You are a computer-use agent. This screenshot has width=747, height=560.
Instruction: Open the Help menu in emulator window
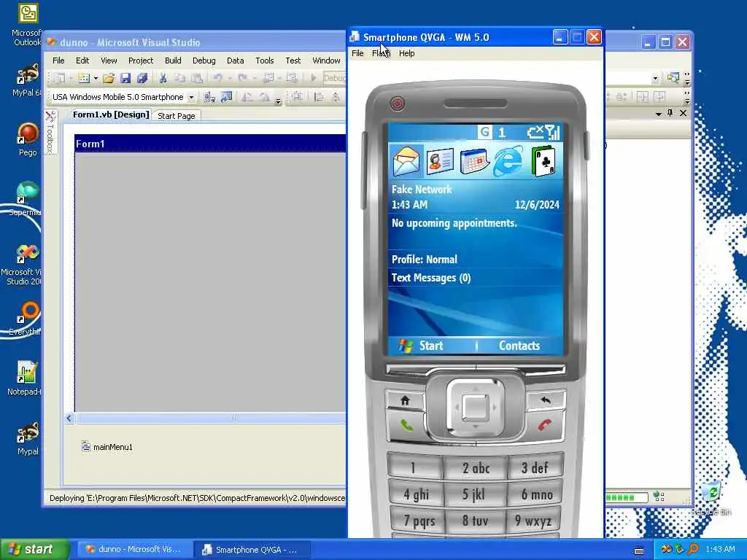(x=406, y=53)
